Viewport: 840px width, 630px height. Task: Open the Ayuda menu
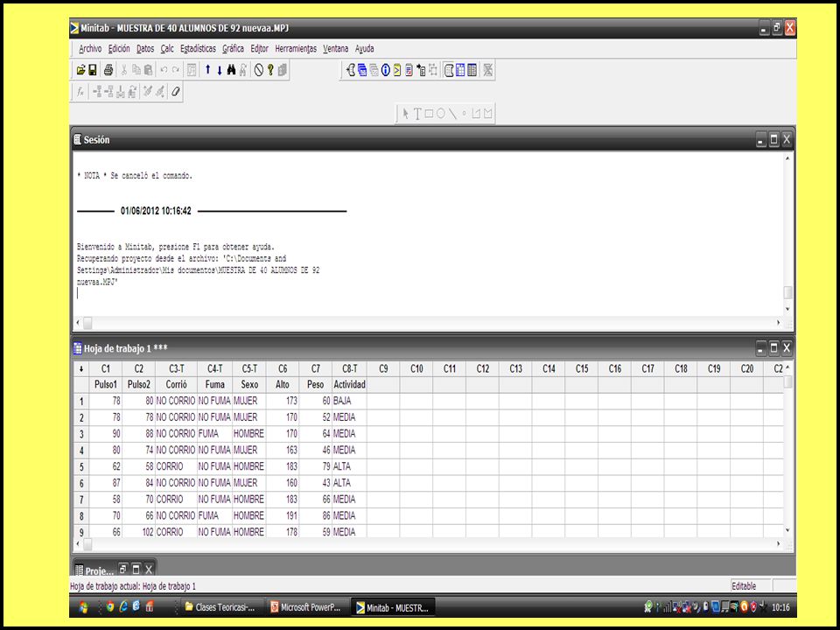364,49
